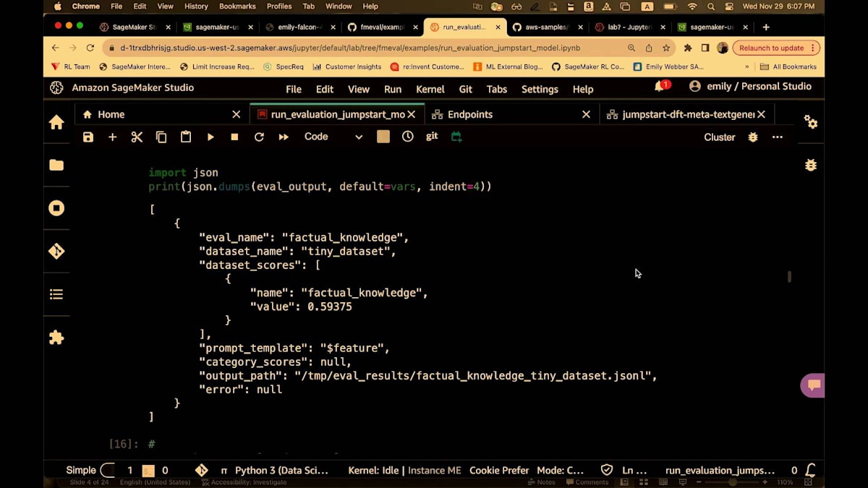Click the notebook vertical scrollbar thumb
The height and width of the screenshot is (488, 868).
789,276
